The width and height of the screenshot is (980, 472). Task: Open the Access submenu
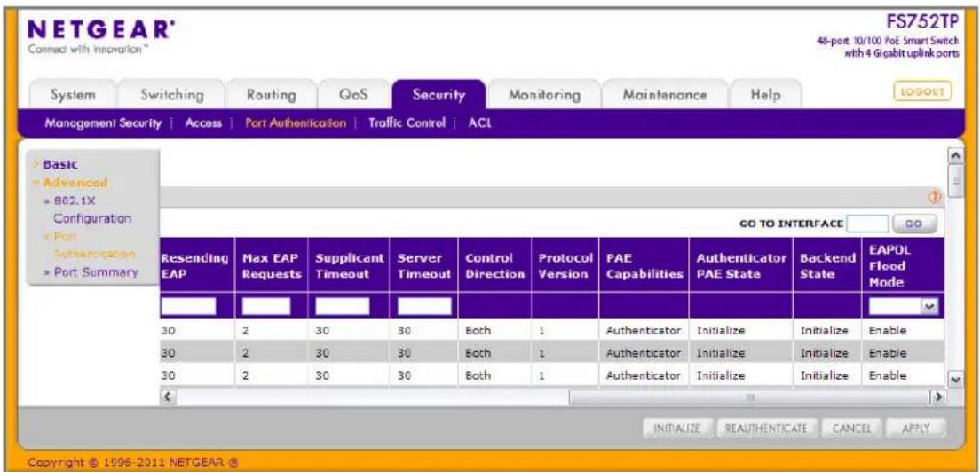(203, 123)
